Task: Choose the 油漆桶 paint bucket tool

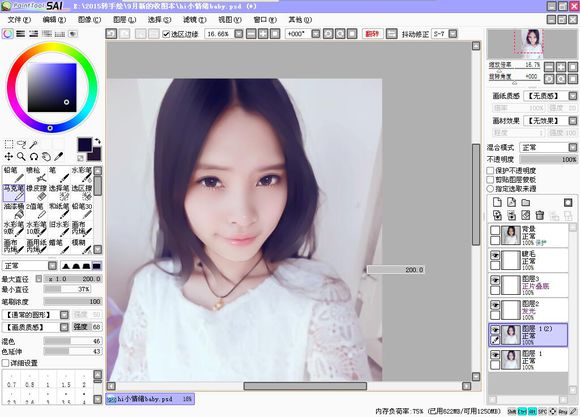Action: (x=14, y=210)
